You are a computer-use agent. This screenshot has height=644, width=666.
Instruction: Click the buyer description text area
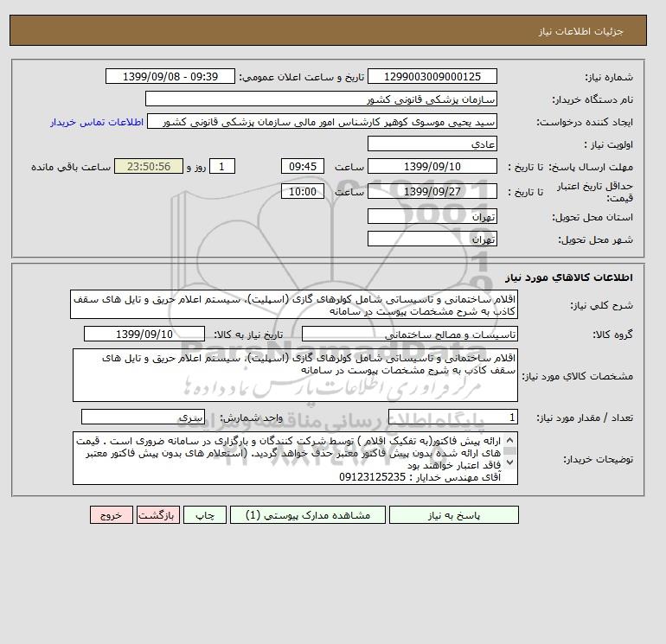coord(295,458)
